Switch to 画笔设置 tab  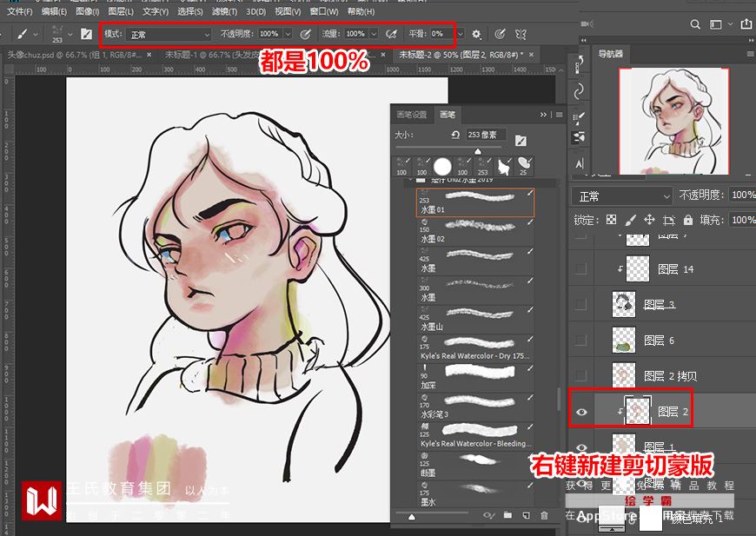pyautogui.click(x=411, y=115)
